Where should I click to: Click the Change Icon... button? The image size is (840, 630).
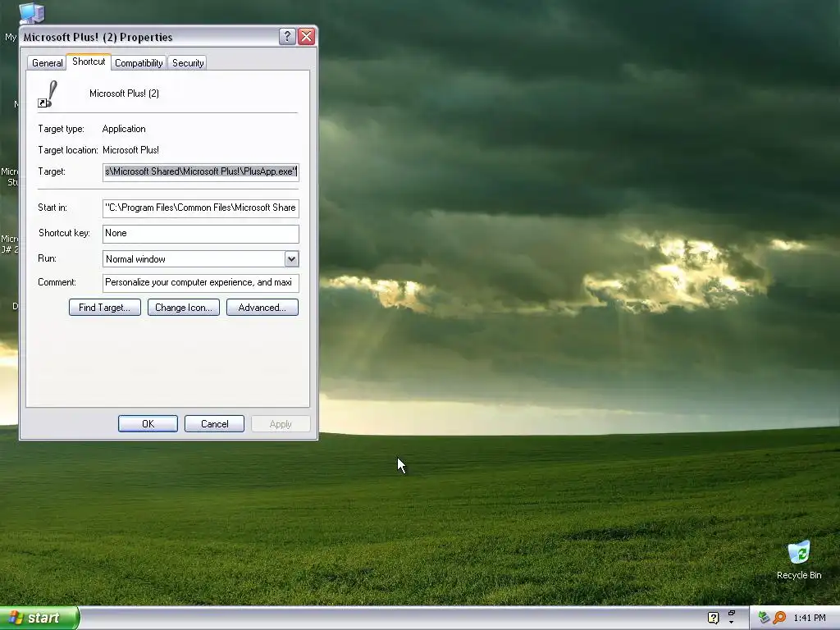(183, 308)
